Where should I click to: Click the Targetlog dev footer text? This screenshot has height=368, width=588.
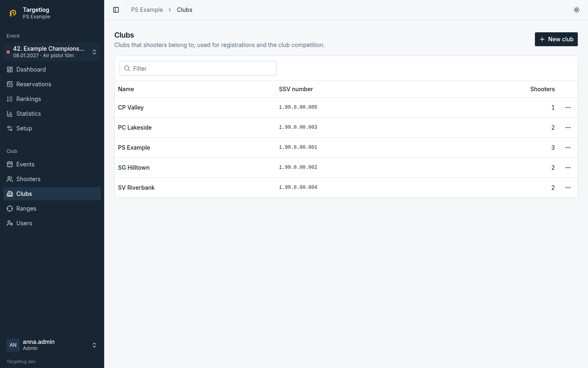click(x=21, y=361)
